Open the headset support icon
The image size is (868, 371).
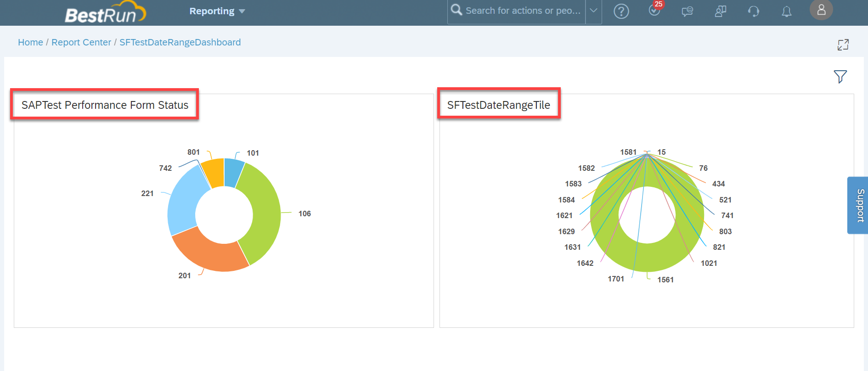click(x=754, y=11)
